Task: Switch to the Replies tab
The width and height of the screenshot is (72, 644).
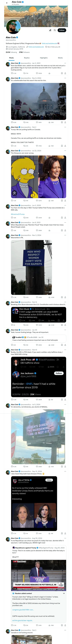Action: 27,58
